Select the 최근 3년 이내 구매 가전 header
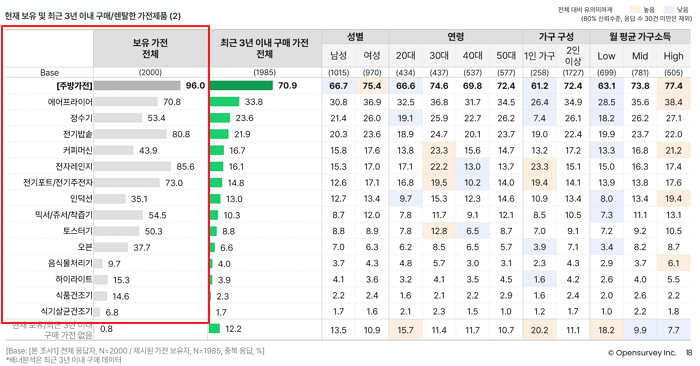Viewport: 700px width, 366px height. tap(265, 48)
